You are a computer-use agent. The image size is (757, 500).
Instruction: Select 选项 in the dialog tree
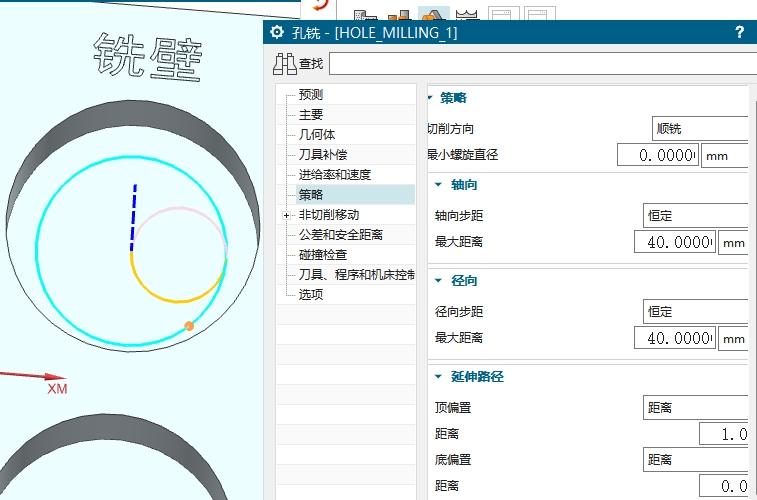pos(310,294)
